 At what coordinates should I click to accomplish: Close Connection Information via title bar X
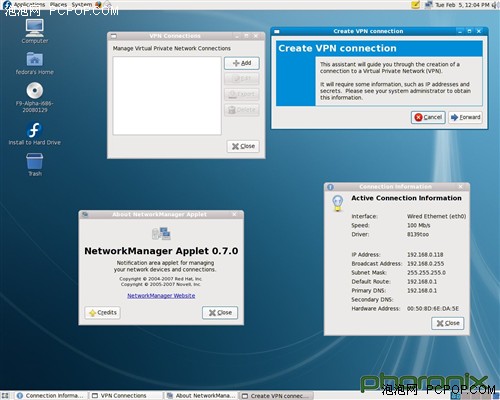point(460,187)
